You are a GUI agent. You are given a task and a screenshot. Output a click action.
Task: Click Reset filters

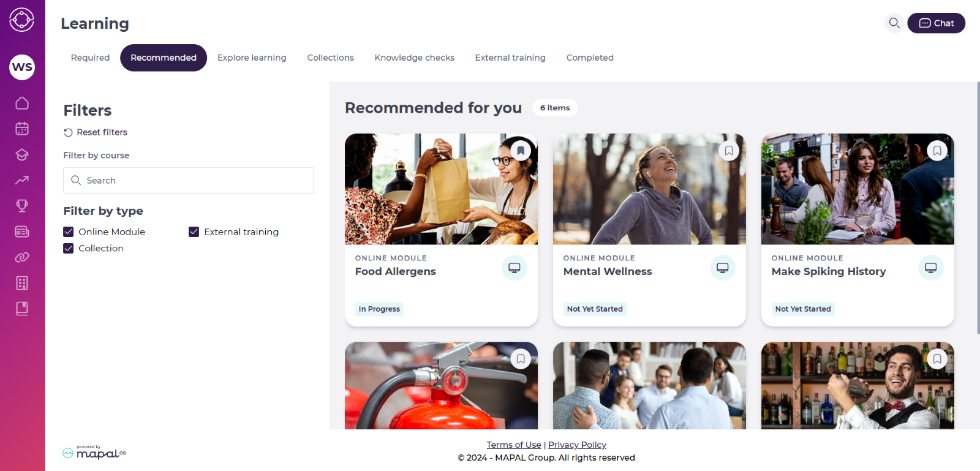96,132
